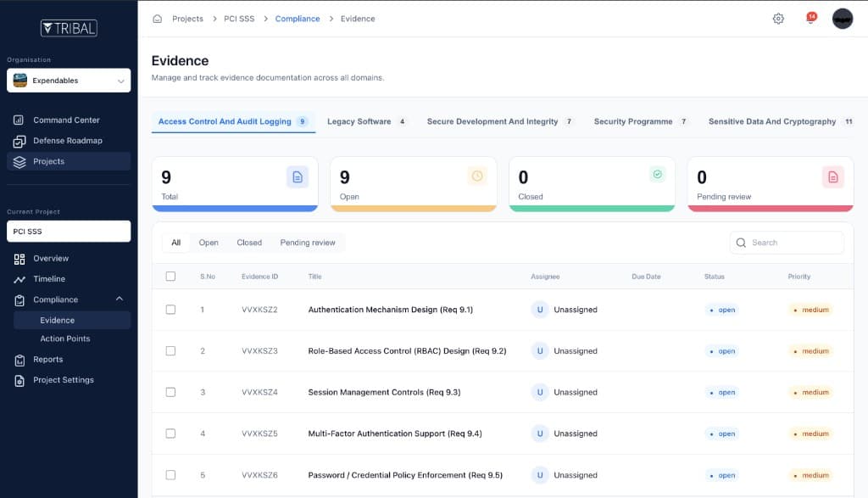Collapse the Compliance section chevron
Viewport: 868px width, 498px height.
119,299
